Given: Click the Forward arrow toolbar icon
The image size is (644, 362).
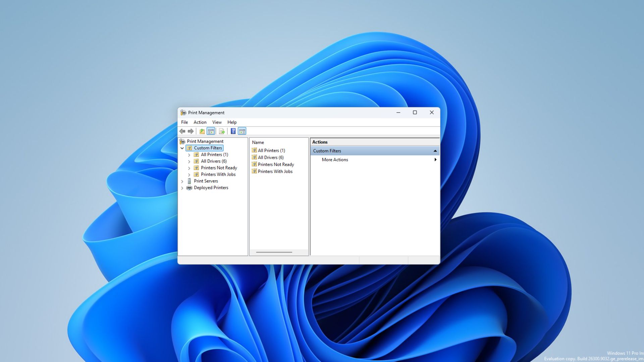Looking at the screenshot, I should tap(191, 131).
